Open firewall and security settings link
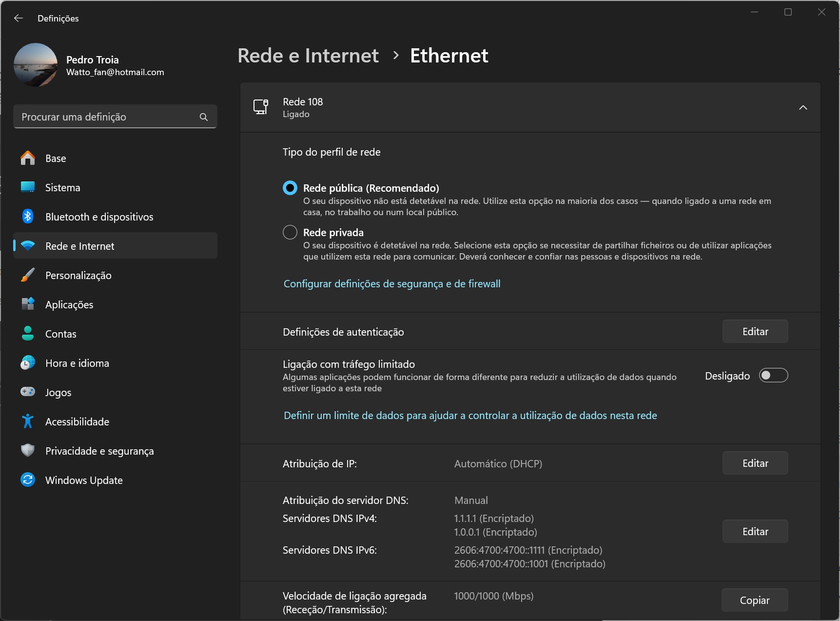This screenshot has height=621, width=840. click(x=392, y=284)
